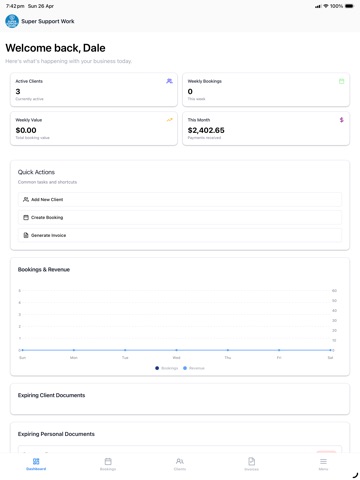Tap the 7:42 pm clock in status bar

(15, 6)
